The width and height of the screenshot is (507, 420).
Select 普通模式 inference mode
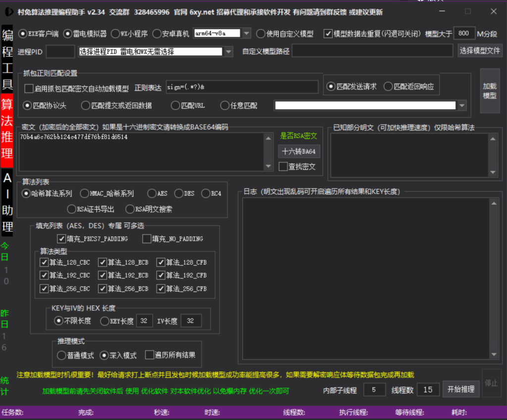pos(61,355)
